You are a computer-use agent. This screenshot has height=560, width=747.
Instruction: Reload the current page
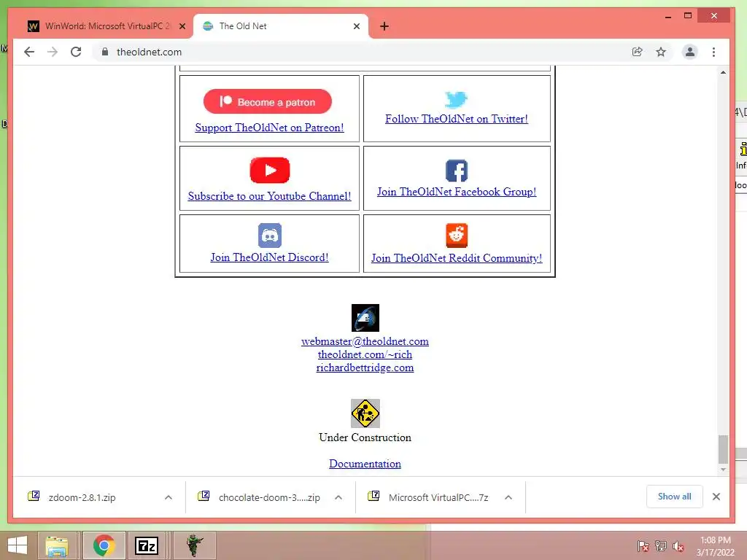click(76, 52)
